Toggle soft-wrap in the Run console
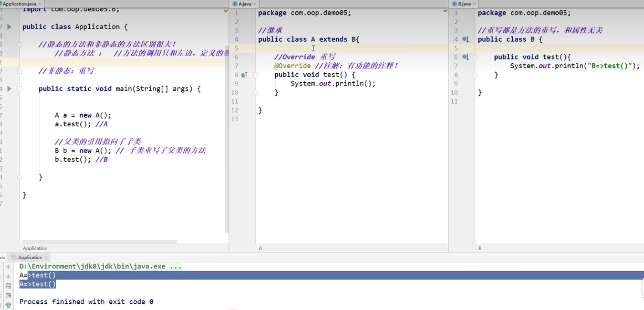 coord(8,286)
